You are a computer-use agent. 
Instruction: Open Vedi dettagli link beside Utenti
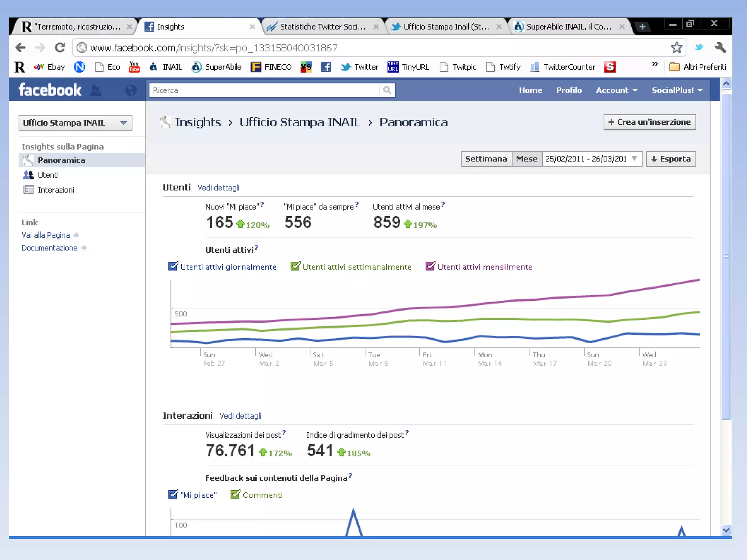pyautogui.click(x=218, y=188)
